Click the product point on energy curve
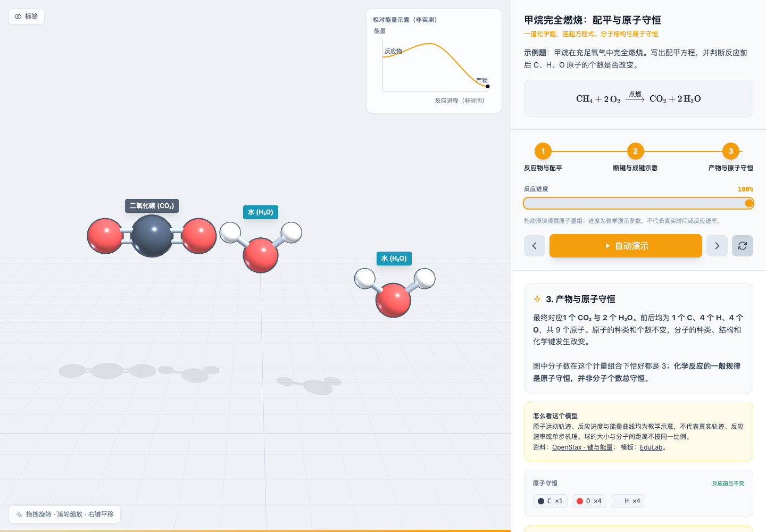The image size is (766, 532). [488, 86]
